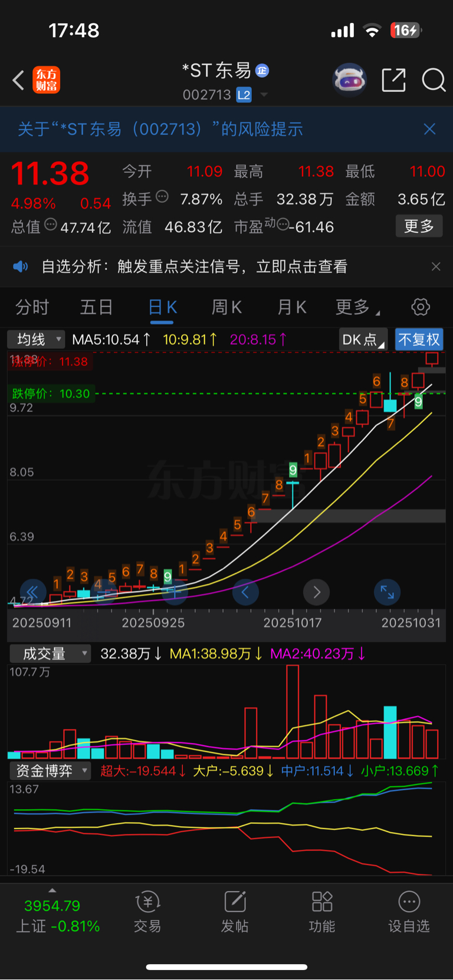Open chart settings gear icon
This screenshot has width=453, height=980.
coord(421,307)
